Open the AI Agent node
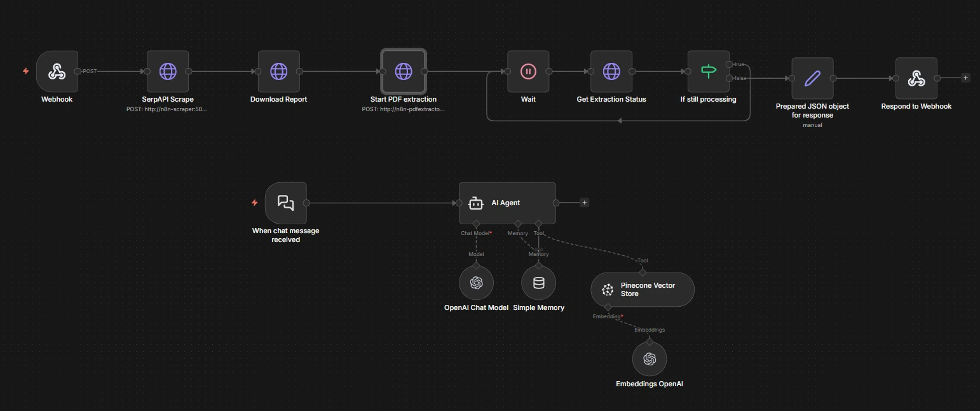Viewport: 980px width, 411px height. [507, 203]
